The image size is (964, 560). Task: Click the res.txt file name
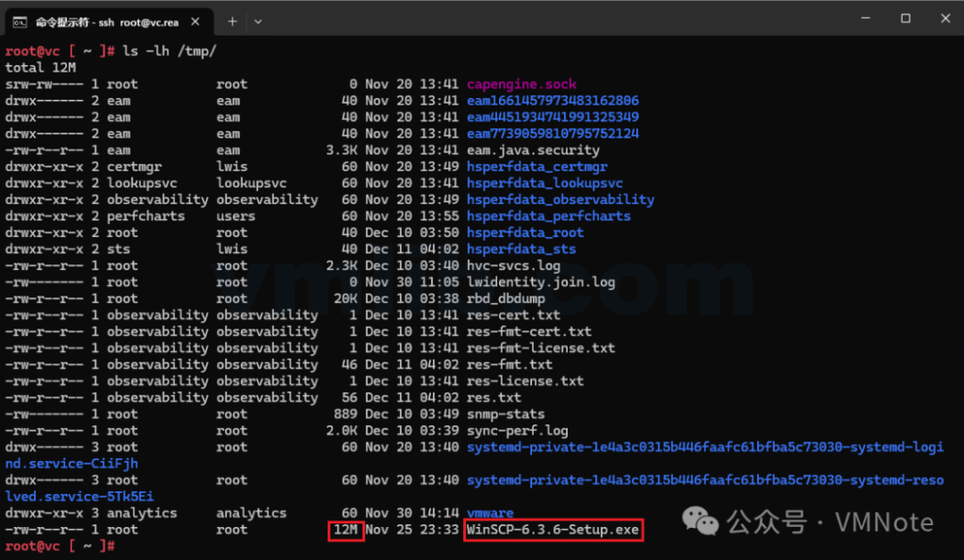coord(493,398)
